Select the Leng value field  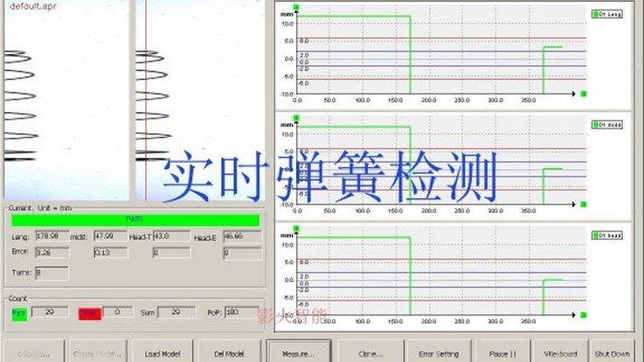tap(52, 236)
